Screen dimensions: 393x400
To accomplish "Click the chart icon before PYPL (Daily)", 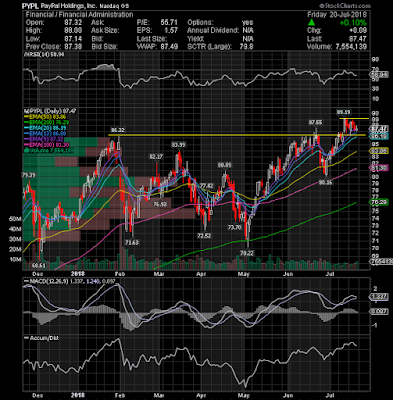I will click(26, 111).
